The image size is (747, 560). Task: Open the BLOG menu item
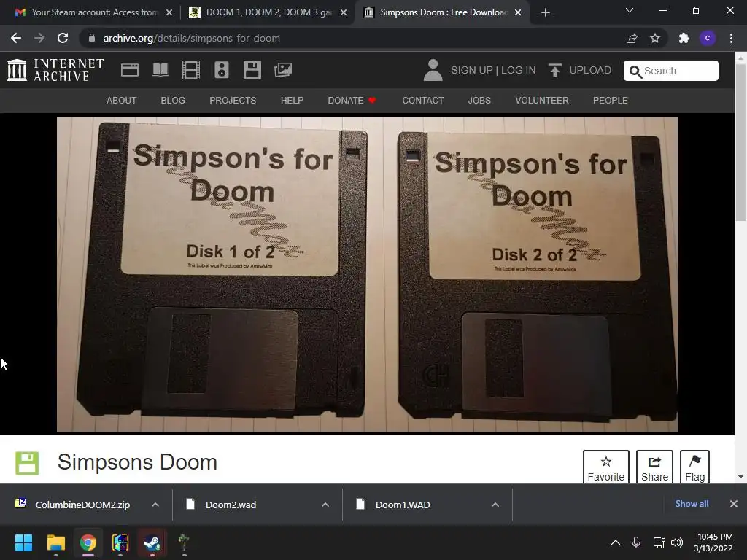tap(173, 101)
